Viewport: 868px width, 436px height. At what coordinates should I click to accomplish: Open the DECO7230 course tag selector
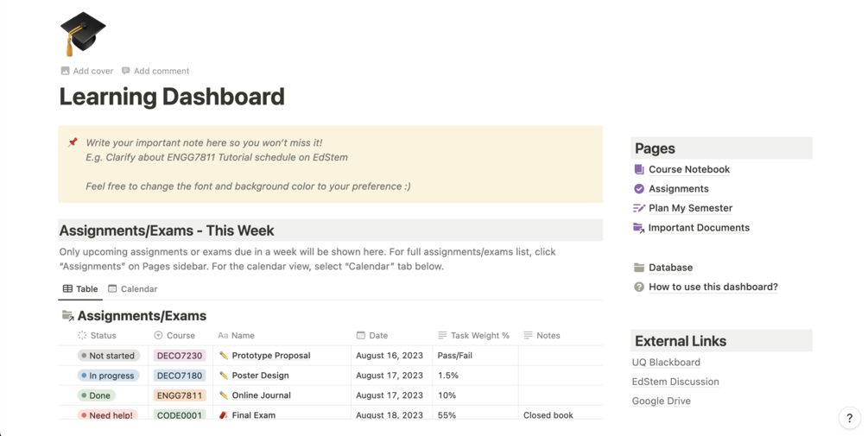click(x=180, y=356)
